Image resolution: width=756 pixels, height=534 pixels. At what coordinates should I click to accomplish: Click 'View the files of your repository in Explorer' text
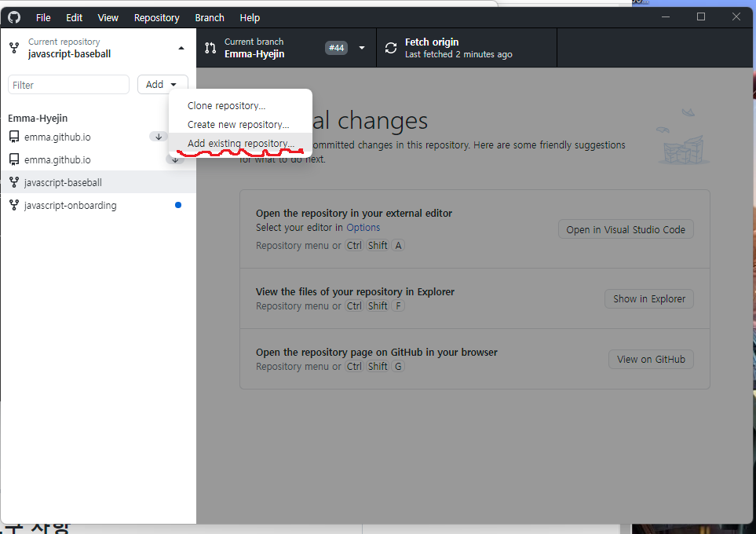pos(355,292)
